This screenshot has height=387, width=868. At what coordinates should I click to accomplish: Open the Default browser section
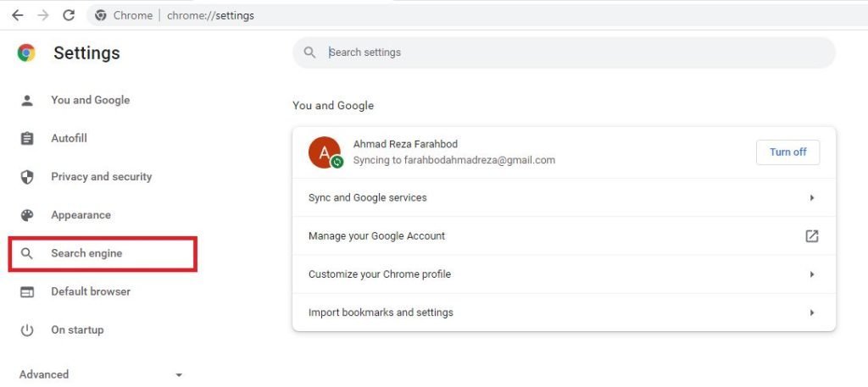point(91,291)
